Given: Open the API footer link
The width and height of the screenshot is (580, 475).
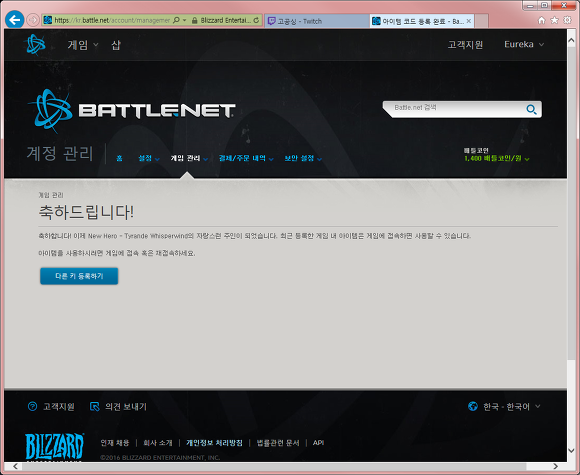Looking at the screenshot, I should (x=318, y=443).
